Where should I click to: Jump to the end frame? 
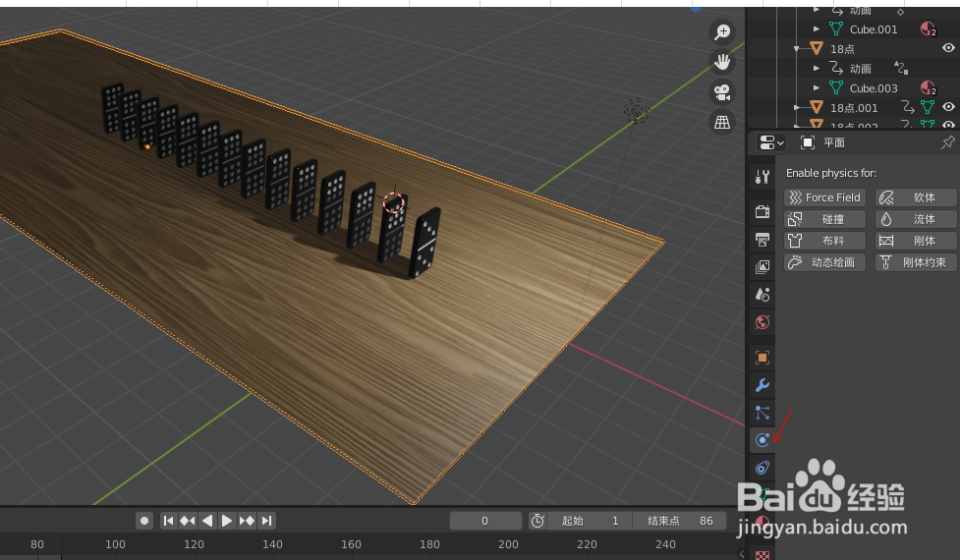click(266, 521)
